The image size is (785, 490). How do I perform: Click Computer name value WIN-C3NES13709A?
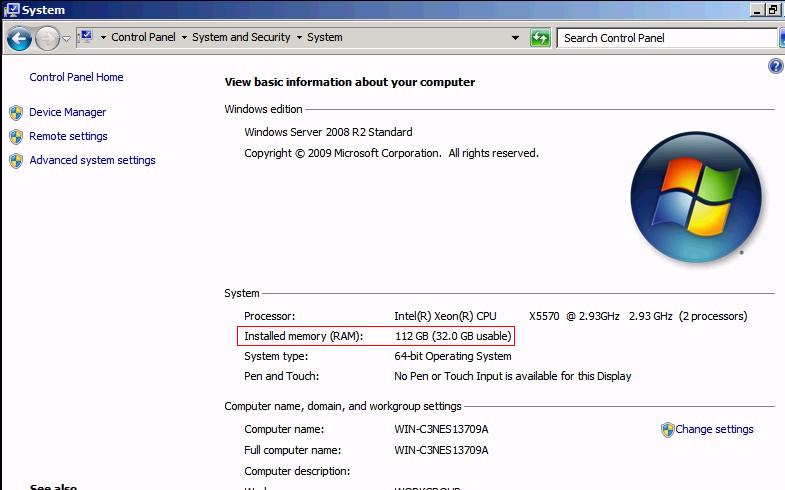click(x=441, y=429)
